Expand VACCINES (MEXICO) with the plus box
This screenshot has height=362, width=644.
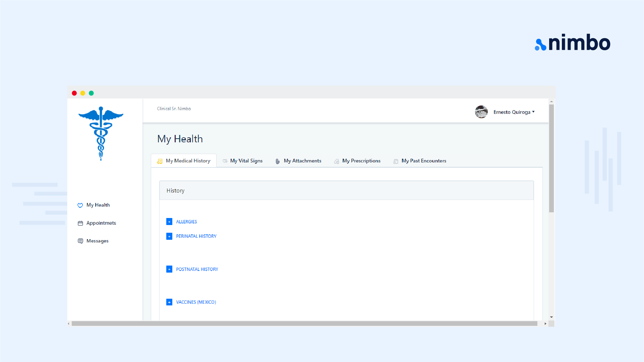point(169,302)
